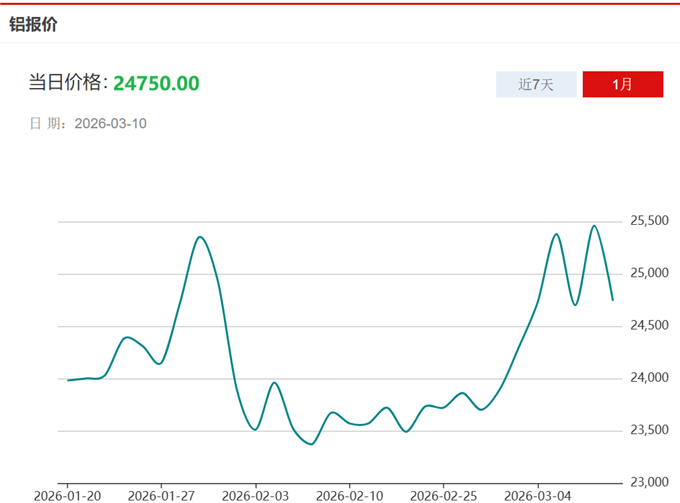Click the 2026-02-25 x-axis label
The image size is (680, 503).
443,495
